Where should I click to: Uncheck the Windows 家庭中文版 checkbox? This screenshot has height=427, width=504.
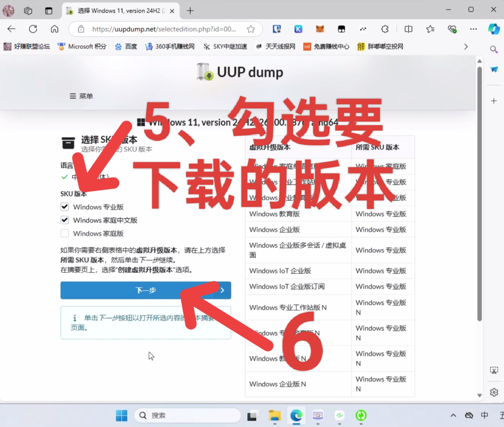65,220
